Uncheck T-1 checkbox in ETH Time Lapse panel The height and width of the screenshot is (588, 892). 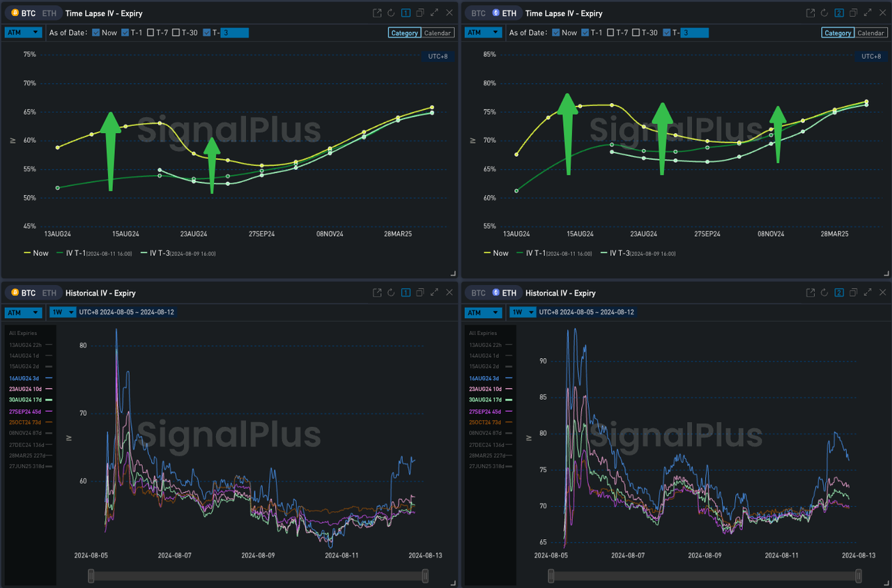585,33
